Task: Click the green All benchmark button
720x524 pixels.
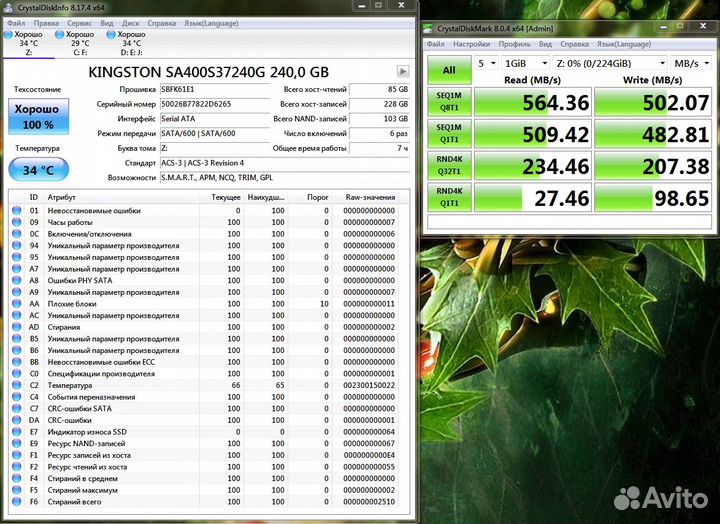Action: coord(449,70)
